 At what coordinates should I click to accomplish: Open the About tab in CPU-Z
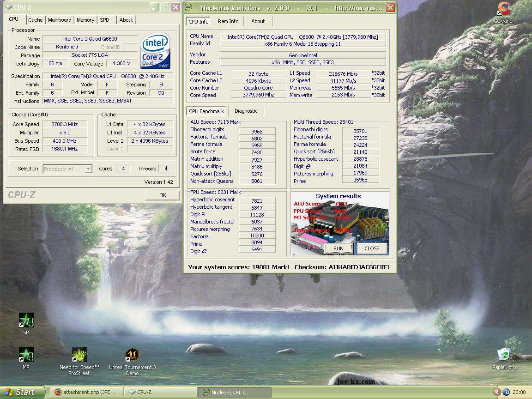[126, 20]
